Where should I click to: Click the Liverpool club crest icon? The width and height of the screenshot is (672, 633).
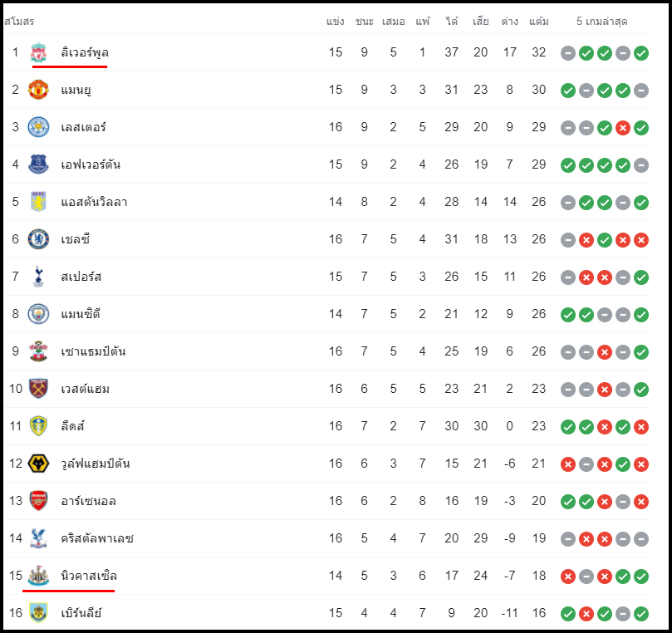[38, 52]
